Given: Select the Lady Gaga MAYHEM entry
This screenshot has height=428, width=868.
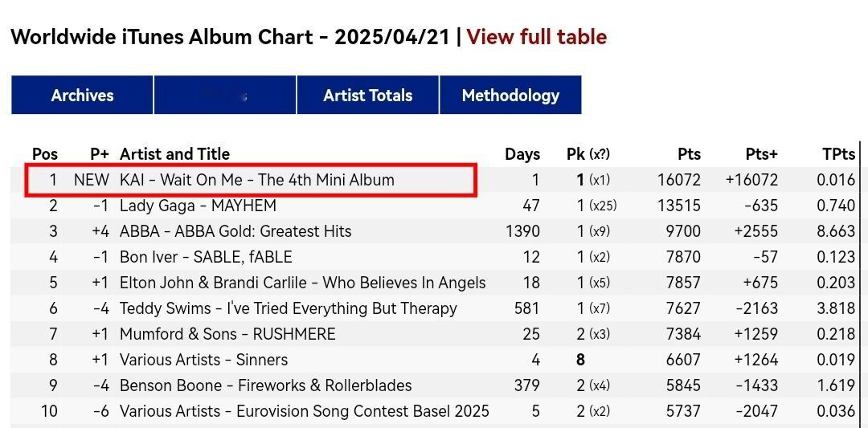Looking at the screenshot, I should tap(198, 206).
